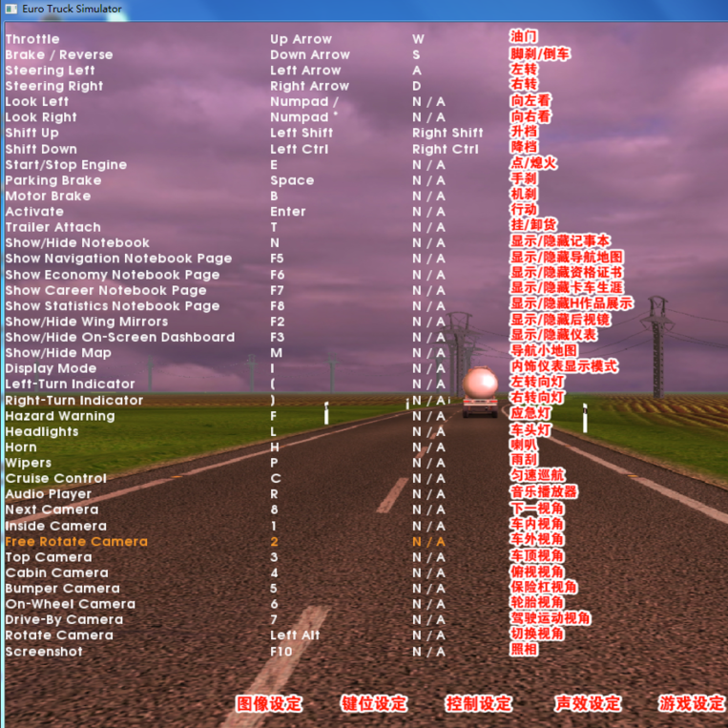This screenshot has height=728, width=728.
Task: Select Cabin Camera control
Action: click(x=56, y=572)
